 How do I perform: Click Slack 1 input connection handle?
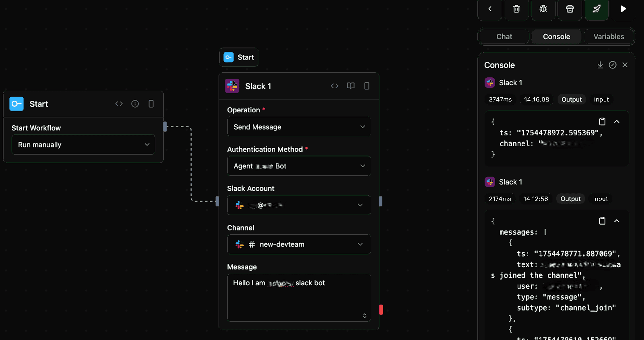coord(217,201)
